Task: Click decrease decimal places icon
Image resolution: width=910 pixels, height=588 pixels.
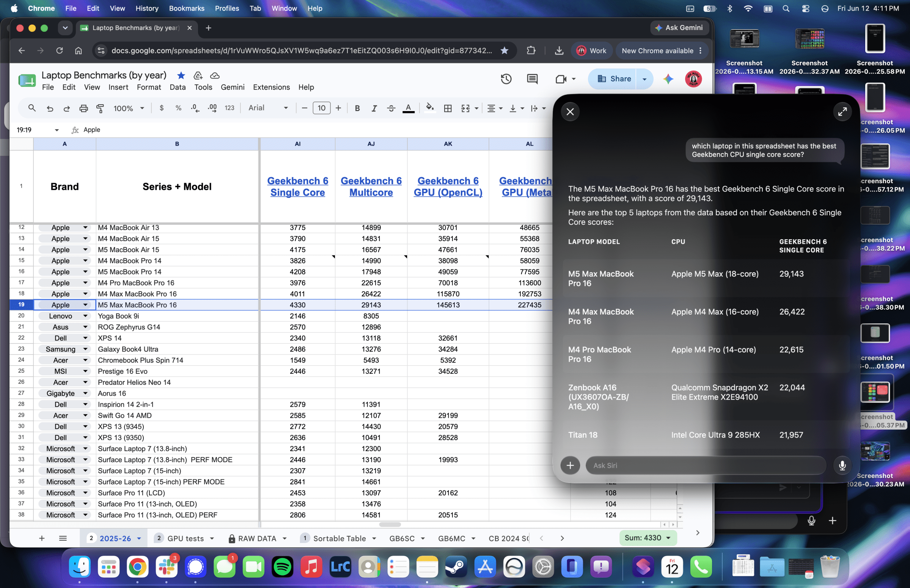Action: (195, 108)
